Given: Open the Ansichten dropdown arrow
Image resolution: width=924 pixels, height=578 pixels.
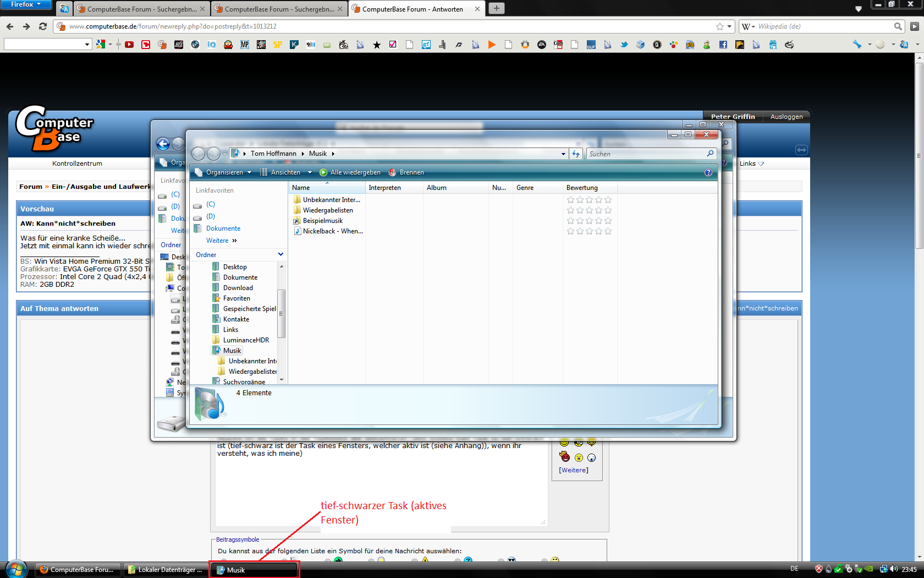Looking at the screenshot, I should pos(310,172).
